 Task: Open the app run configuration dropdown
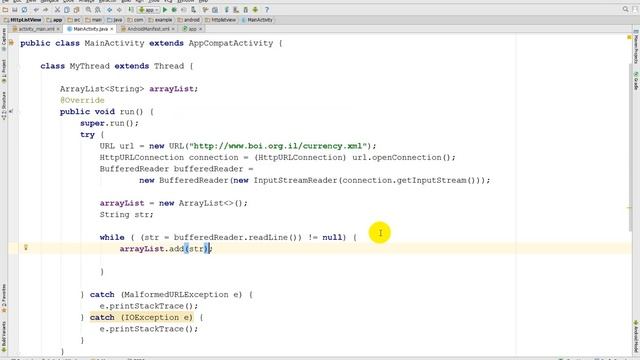click(149, 10)
